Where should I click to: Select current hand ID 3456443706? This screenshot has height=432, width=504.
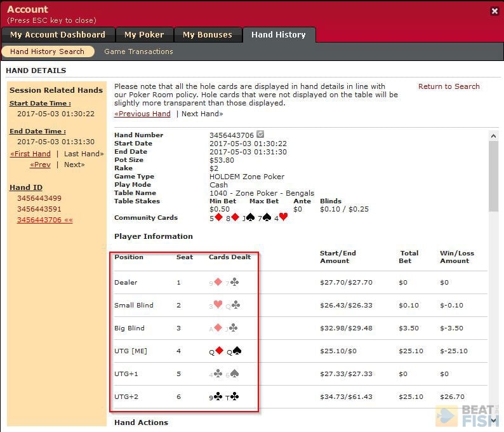click(44, 220)
